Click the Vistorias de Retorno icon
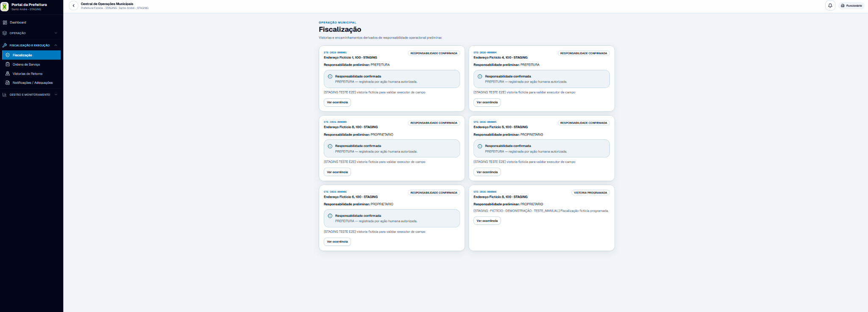Image resolution: width=868 pixels, height=312 pixels. (8, 74)
